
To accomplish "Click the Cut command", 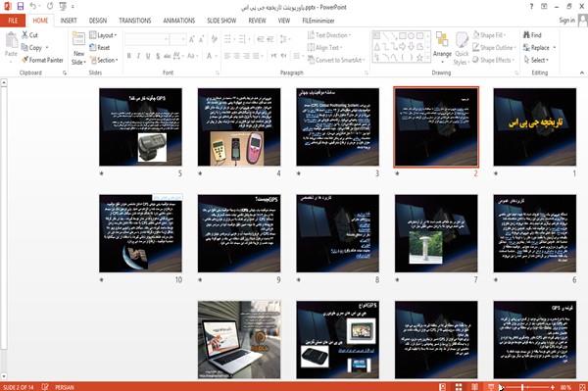I will [x=30, y=35].
